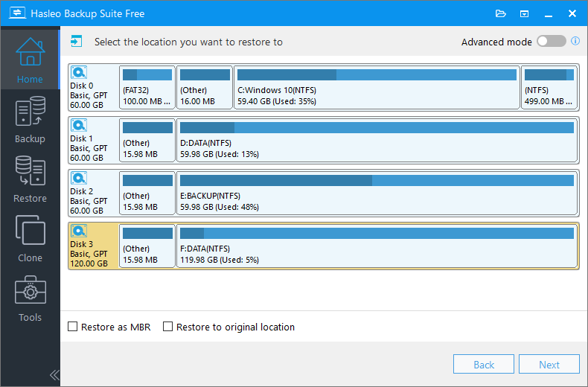
Task: Collapse the sidebar with double chevron
Action: 54,374
